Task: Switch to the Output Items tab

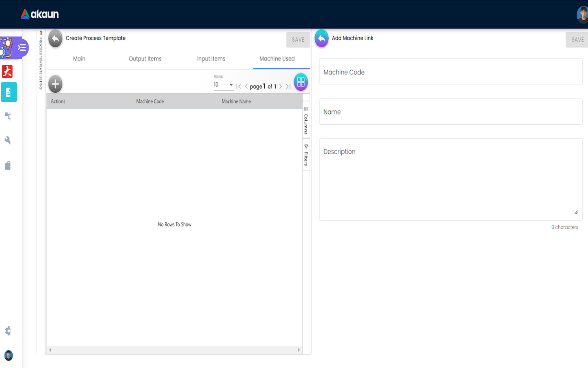Action: coord(145,59)
